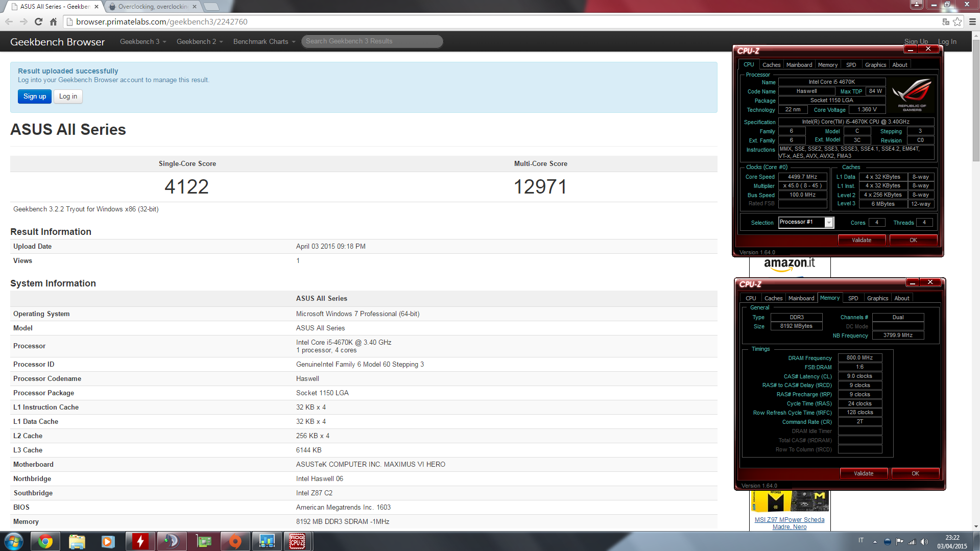Open Memory tab in CPU-Z processor window
Screen dimensions: 980x551
tap(828, 65)
